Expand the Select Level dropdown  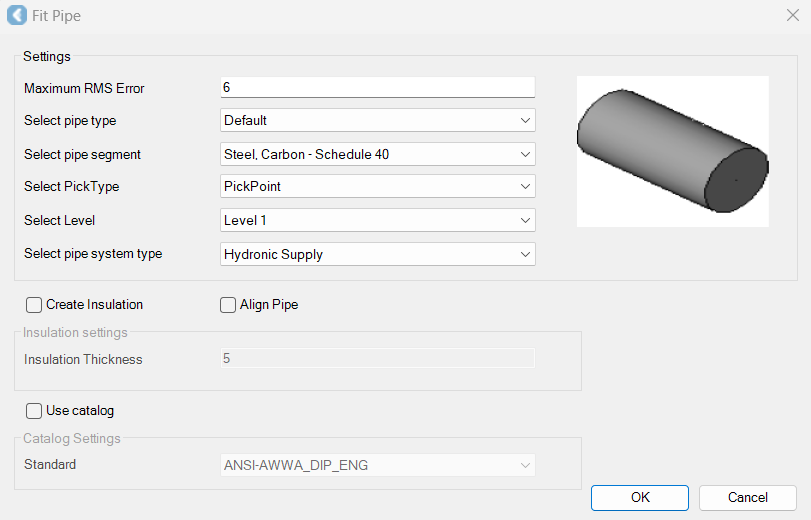coord(377,220)
